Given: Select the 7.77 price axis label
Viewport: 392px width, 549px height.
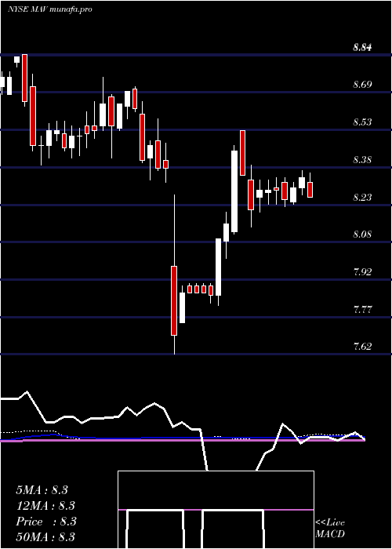Looking at the screenshot, I should 362,310.
